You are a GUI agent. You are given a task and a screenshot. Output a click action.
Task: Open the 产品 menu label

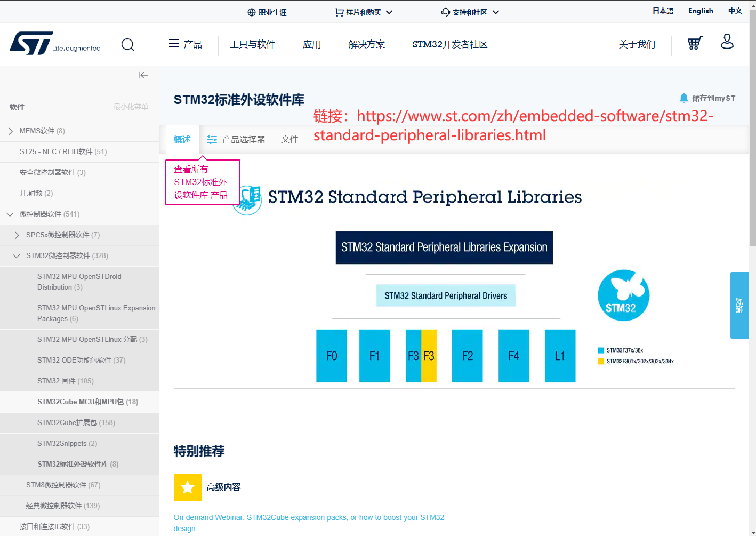point(193,44)
